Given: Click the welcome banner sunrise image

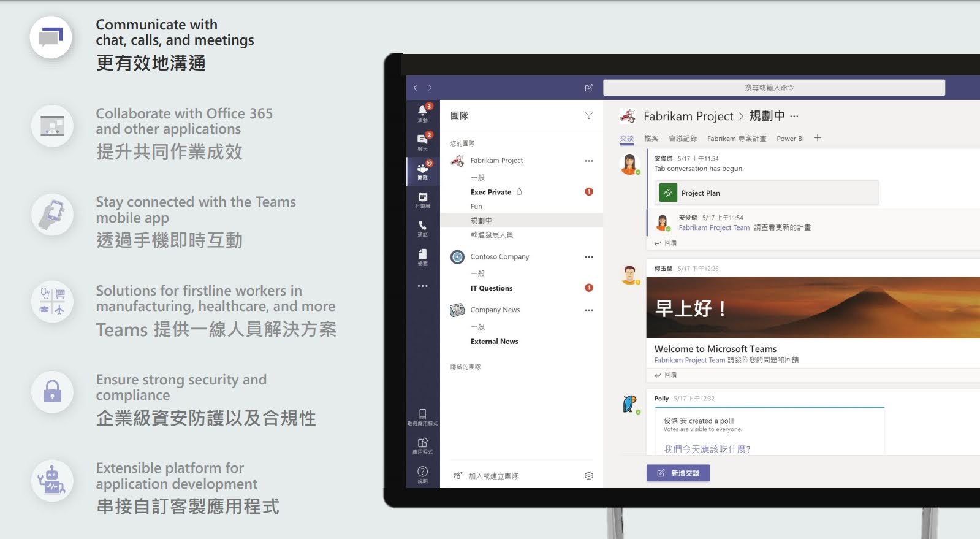Looking at the screenshot, I should (x=813, y=307).
